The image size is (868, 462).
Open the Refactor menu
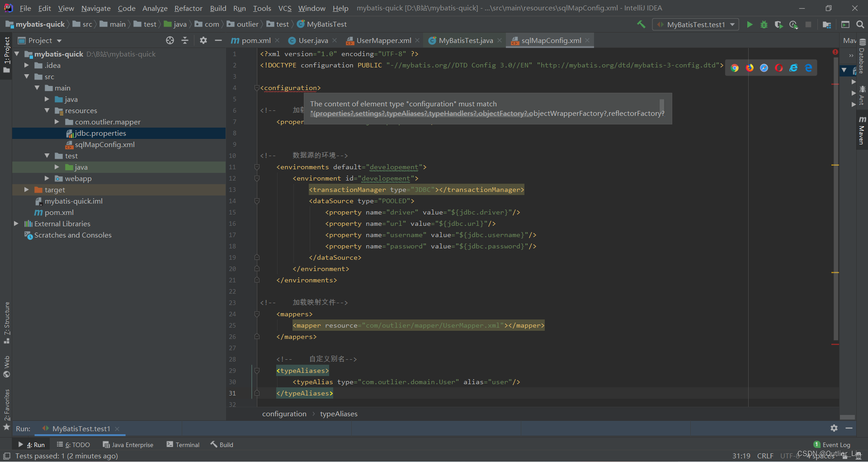(x=189, y=8)
